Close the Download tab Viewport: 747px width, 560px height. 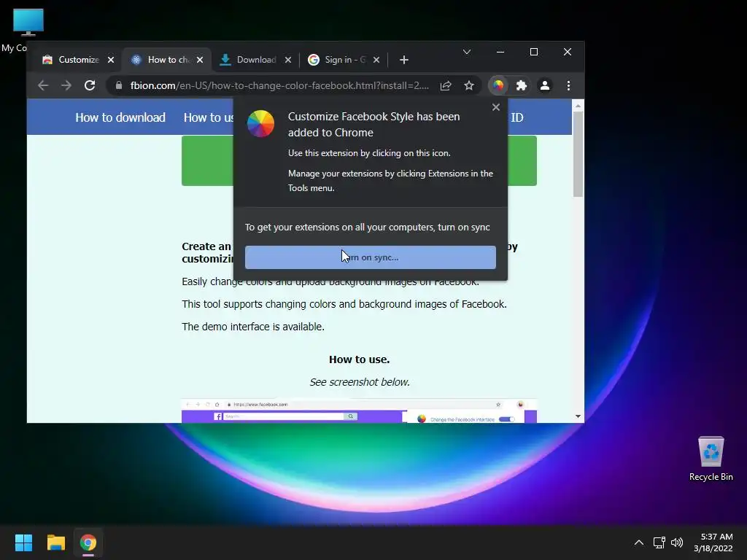(287, 60)
